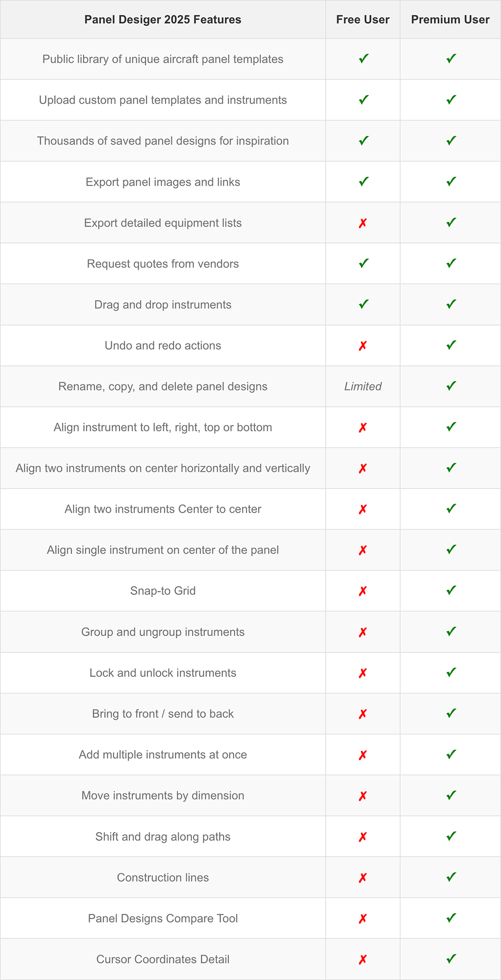Image resolution: width=501 pixels, height=980 pixels.
Task: Click the red X for Lock and unlock instruments
Action: click(363, 673)
